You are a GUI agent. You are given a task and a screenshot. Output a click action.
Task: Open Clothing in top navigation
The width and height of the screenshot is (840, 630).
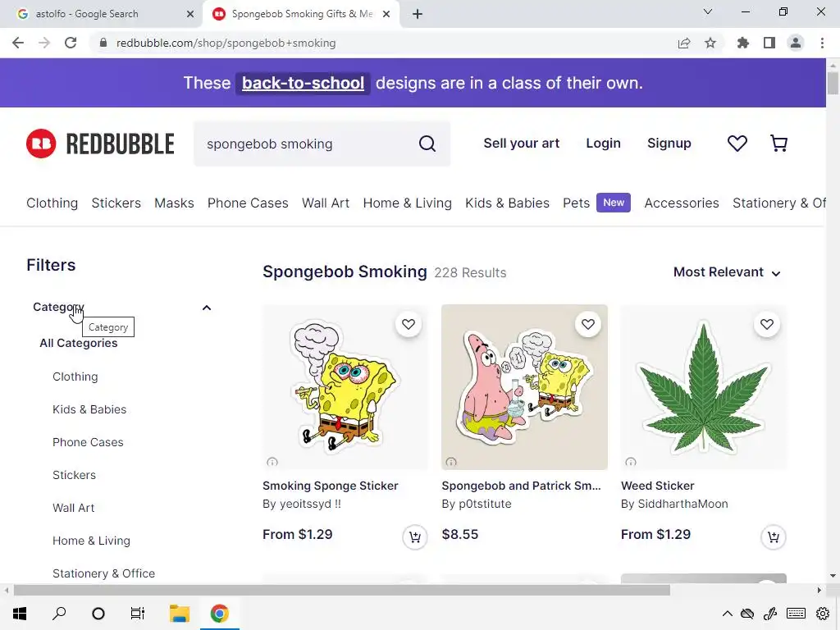[52, 203]
